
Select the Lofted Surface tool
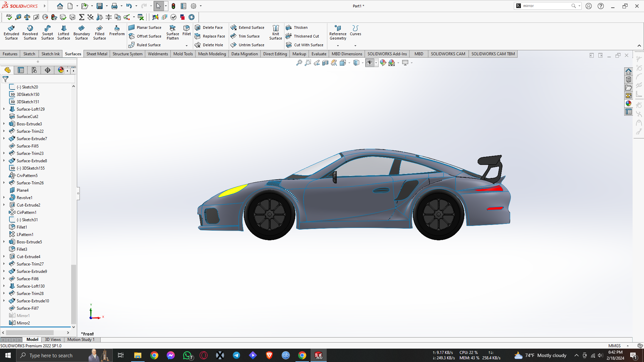pyautogui.click(x=63, y=32)
